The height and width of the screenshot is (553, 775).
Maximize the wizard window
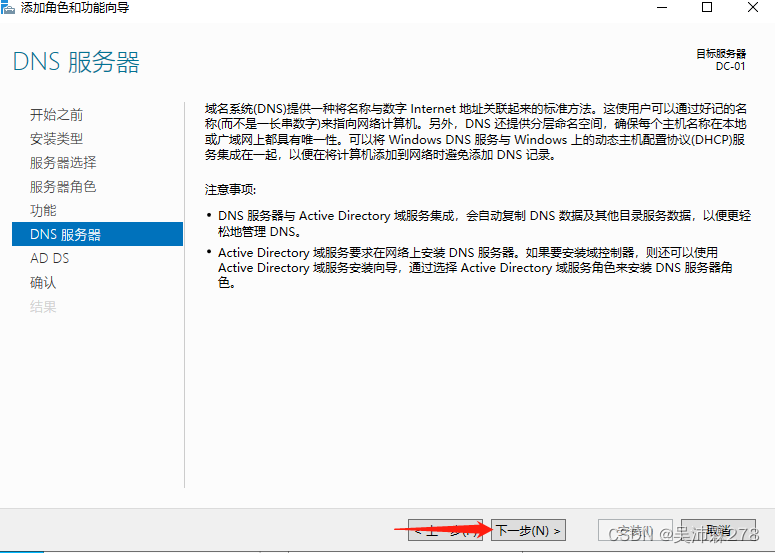[x=707, y=7]
